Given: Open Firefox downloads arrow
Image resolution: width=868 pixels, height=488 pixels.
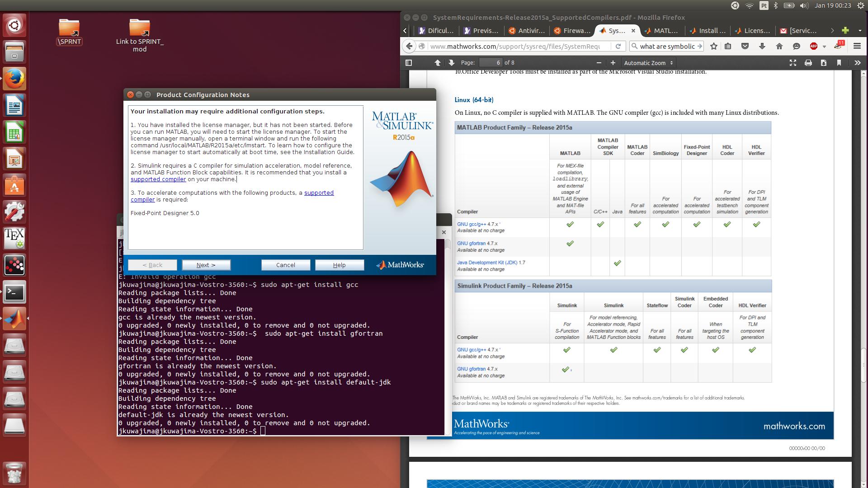Looking at the screenshot, I should (x=762, y=46).
